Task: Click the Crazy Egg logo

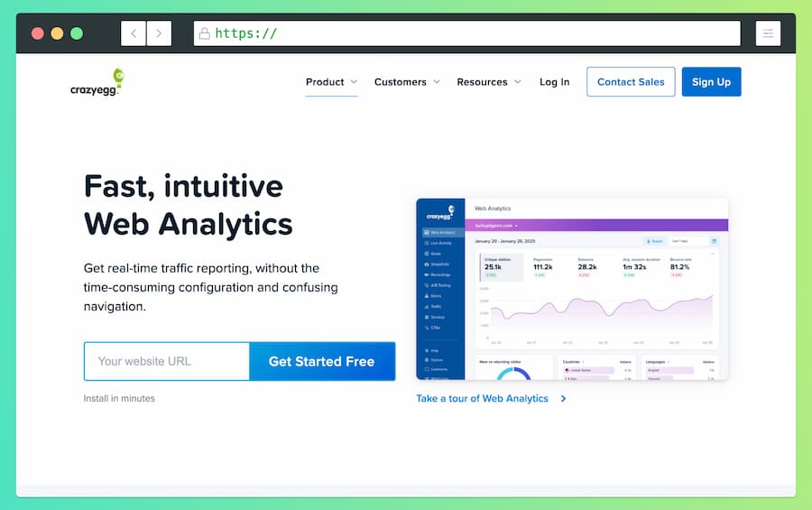Action: [97, 82]
